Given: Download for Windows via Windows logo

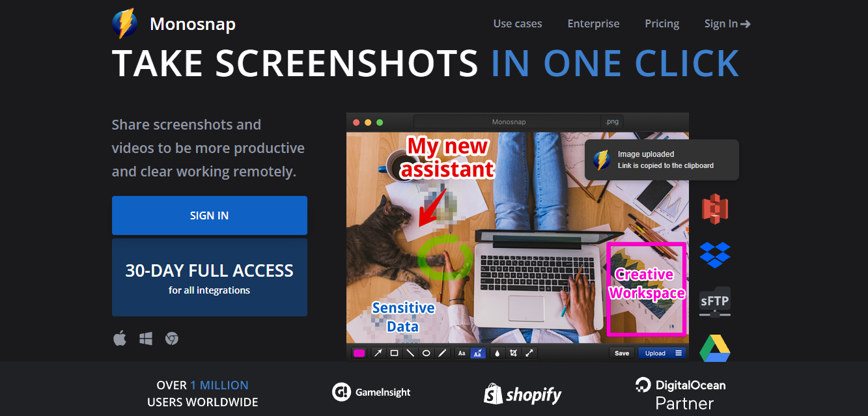Looking at the screenshot, I should point(146,339).
